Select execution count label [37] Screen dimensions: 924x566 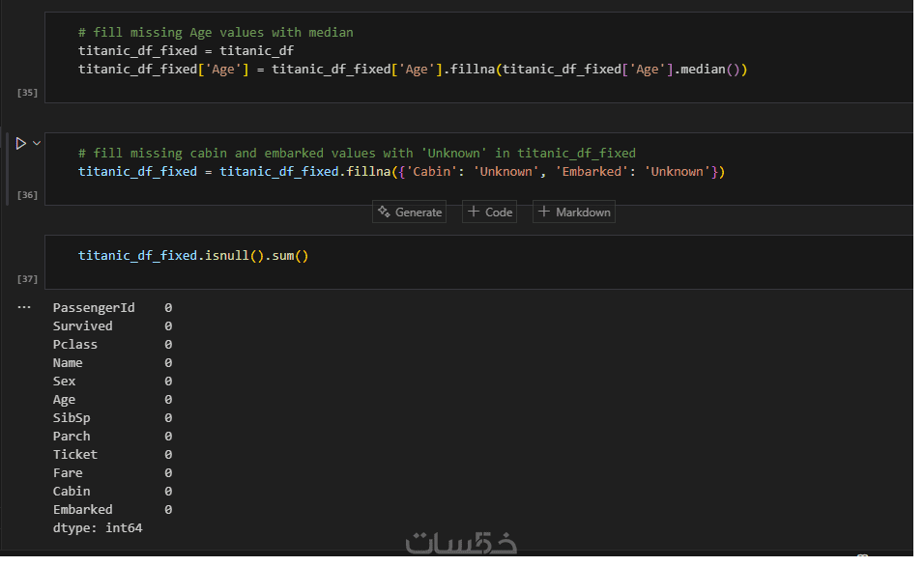click(27, 279)
